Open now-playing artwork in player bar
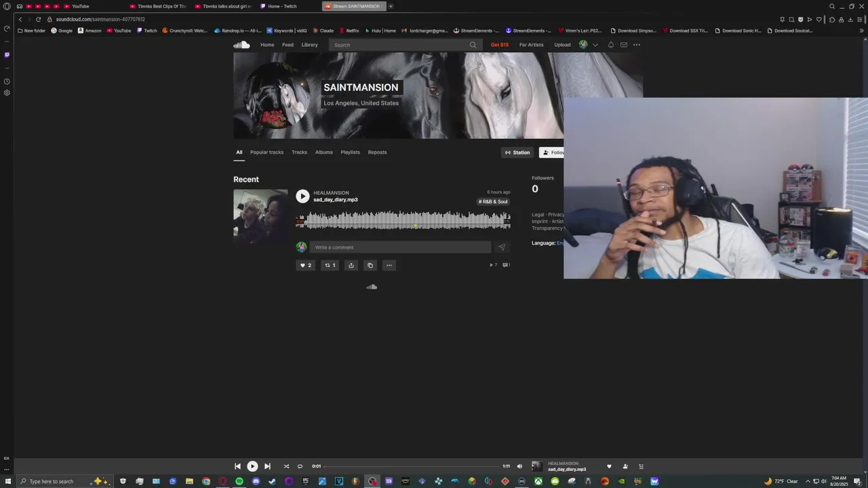 click(x=536, y=466)
